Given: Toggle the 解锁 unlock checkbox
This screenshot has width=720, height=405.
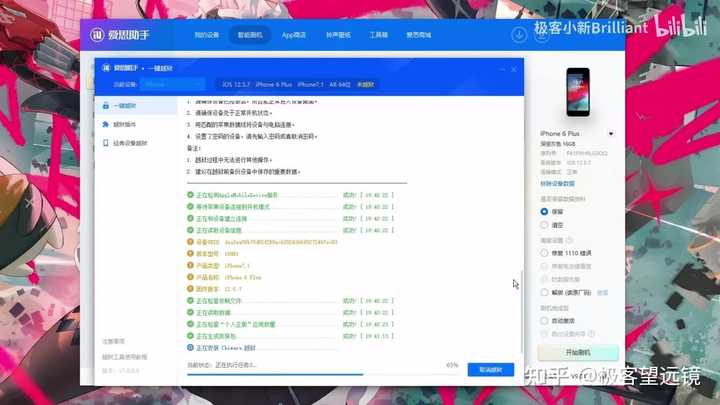Looking at the screenshot, I should (544, 292).
